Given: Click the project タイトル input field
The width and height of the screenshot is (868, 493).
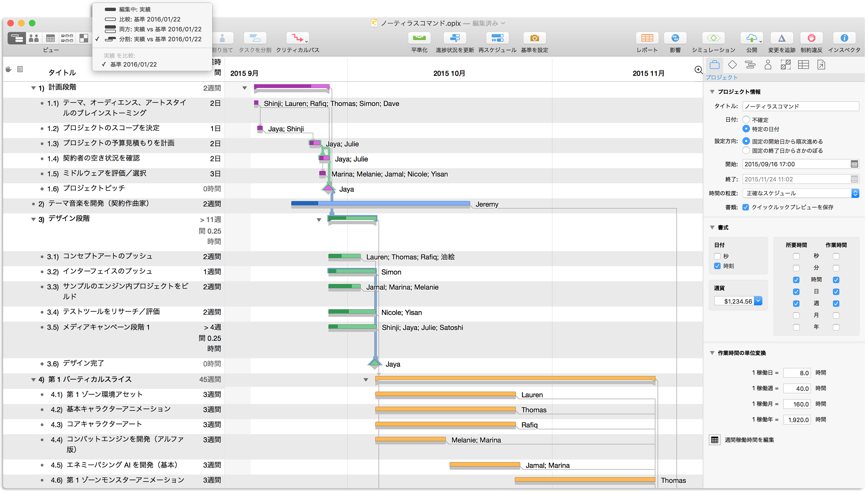Looking at the screenshot, I should [800, 106].
